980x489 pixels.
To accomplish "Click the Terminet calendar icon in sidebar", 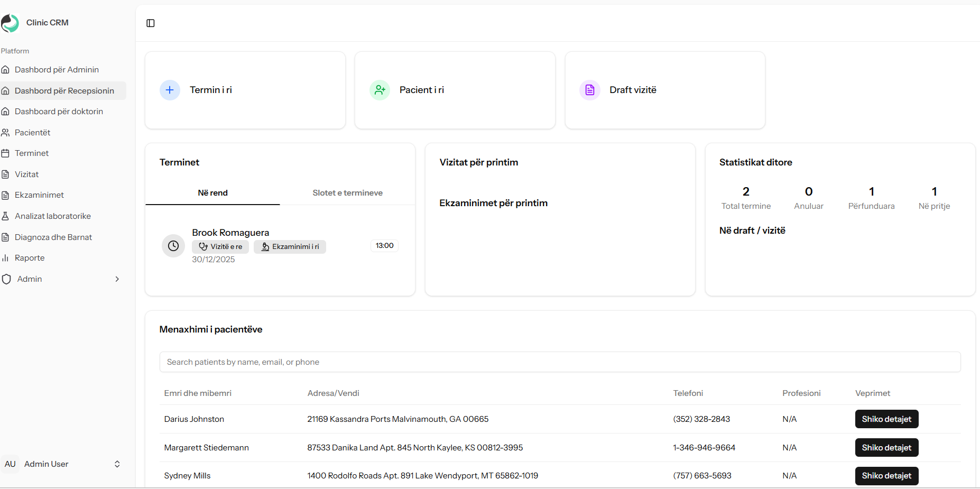I will coord(6,153).
